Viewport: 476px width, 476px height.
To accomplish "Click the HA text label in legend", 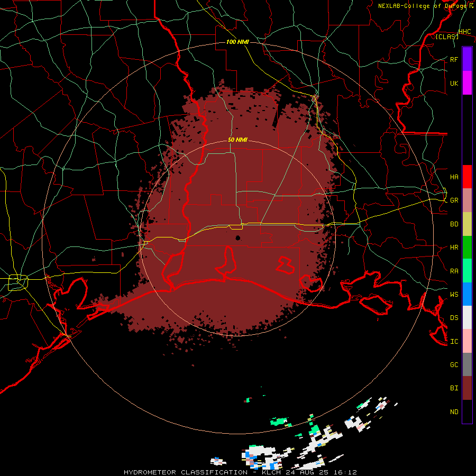I will click(454, 177).
